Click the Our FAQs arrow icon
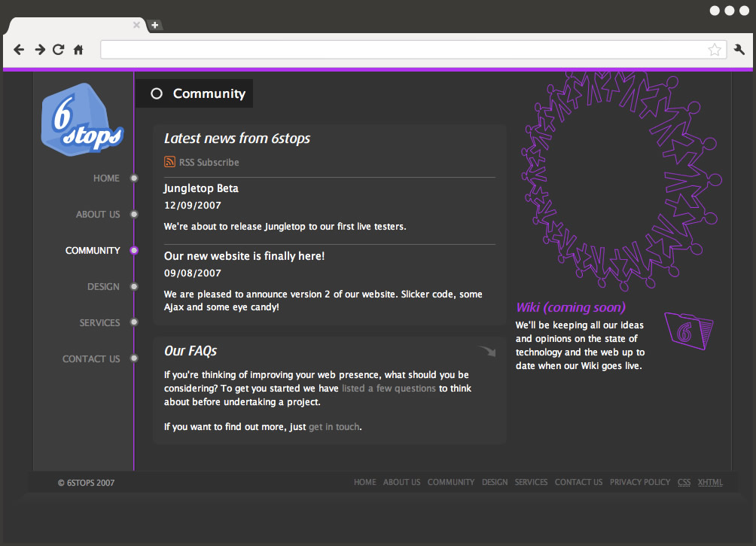Screen dimensions: 756x546 pos(487,351)
